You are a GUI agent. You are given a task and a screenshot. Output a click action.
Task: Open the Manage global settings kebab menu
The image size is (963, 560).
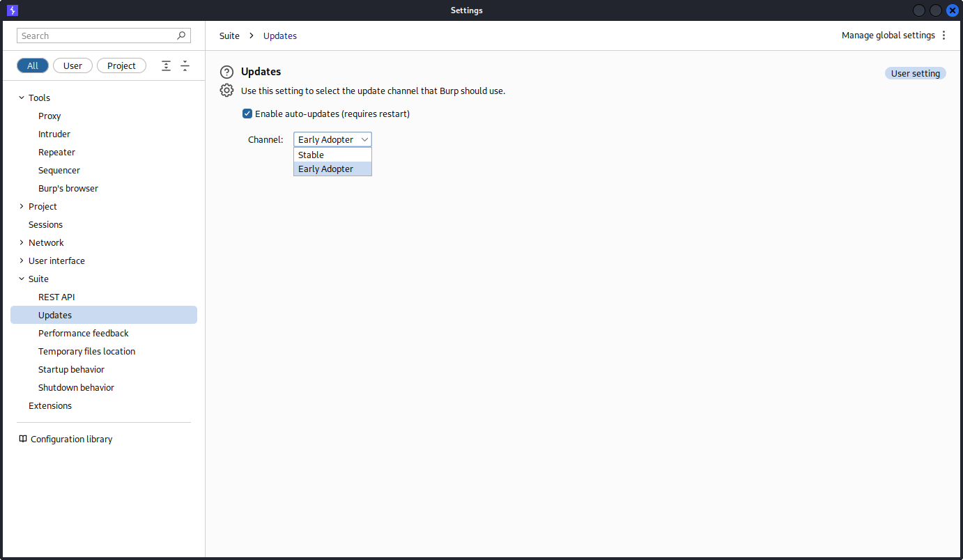(x=944, y=36)
